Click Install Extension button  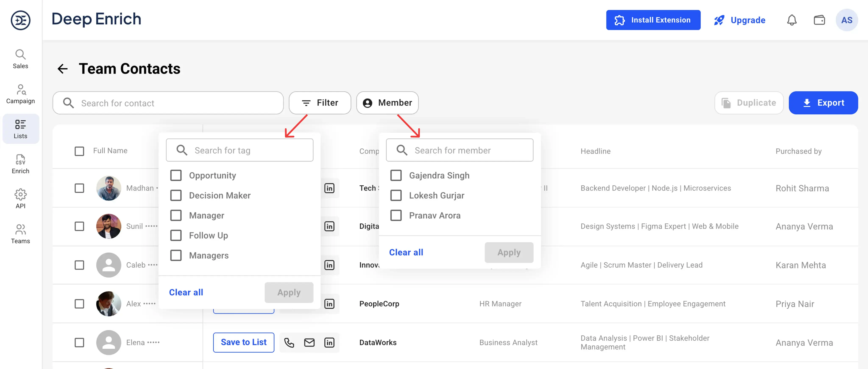pos(653,20)
